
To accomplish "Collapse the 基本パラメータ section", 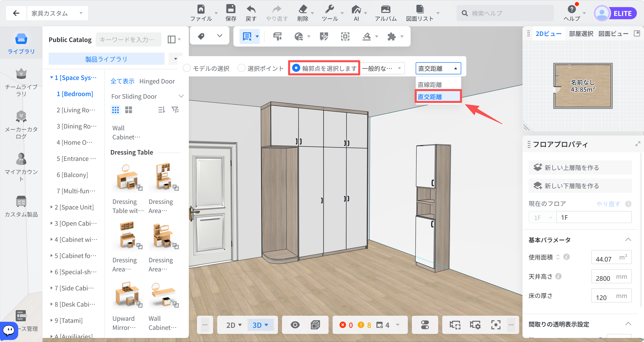I will (x=628, y=240).
